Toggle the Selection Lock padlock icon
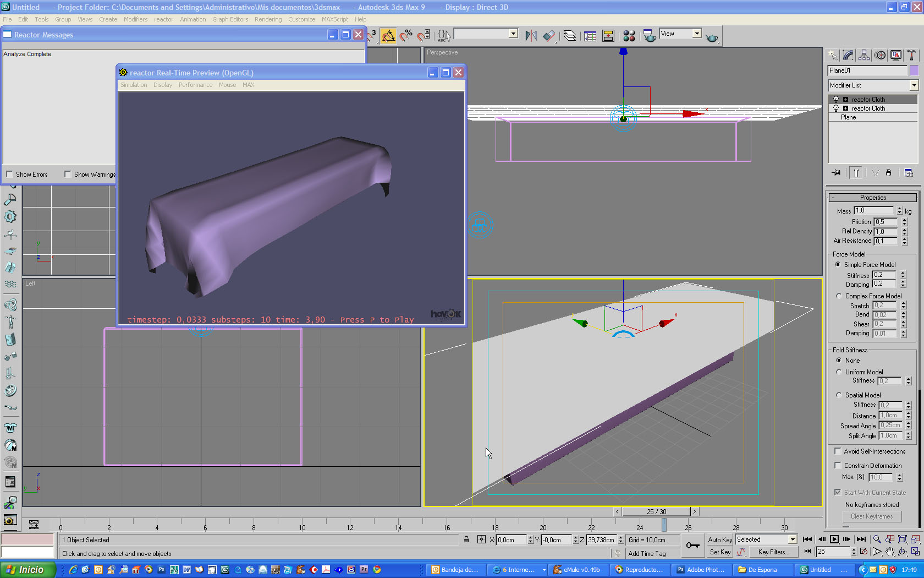This screenshot has height=578, width=924. click(x=466, y=539)
